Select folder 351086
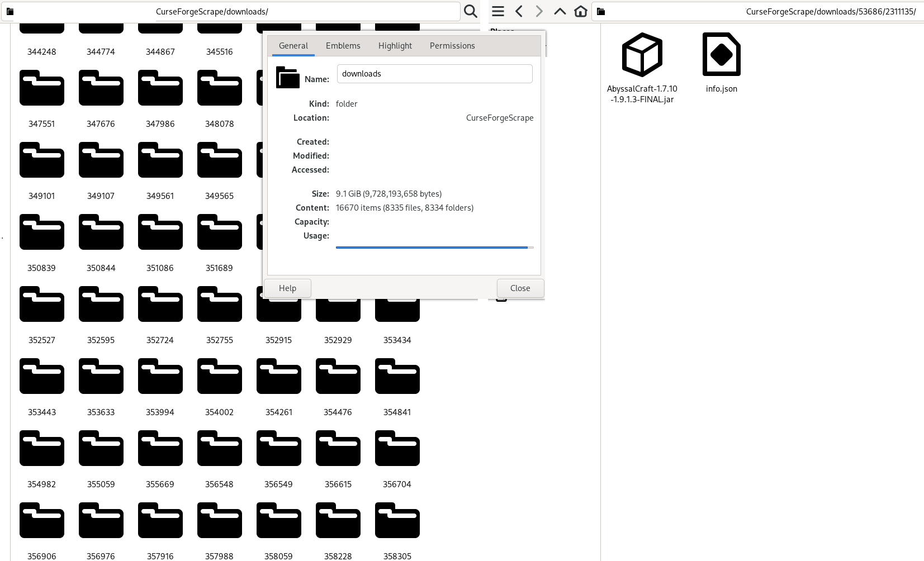924x561 pixels. 160,232
